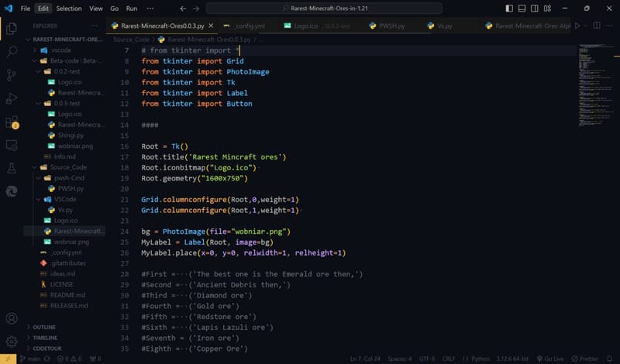620x364 pixels.
Task: Split the editor to the right
Action: pyautogui.click(x=597, y=26)
